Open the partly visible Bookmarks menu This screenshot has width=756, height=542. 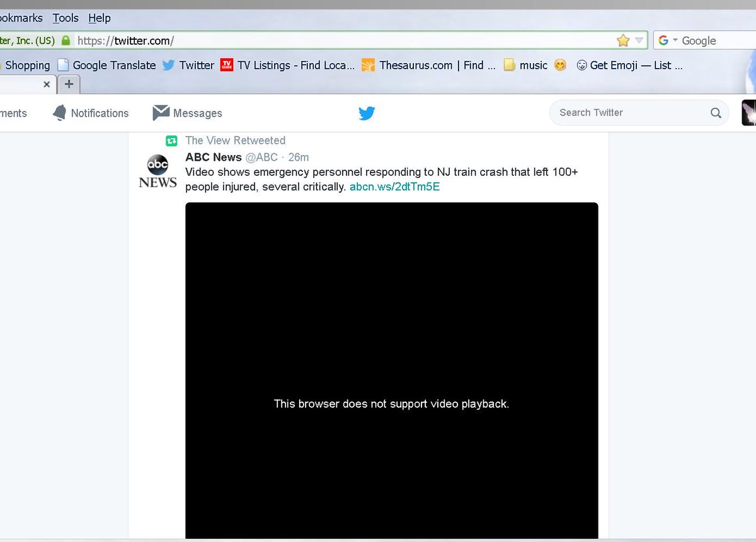click(21, 18)
